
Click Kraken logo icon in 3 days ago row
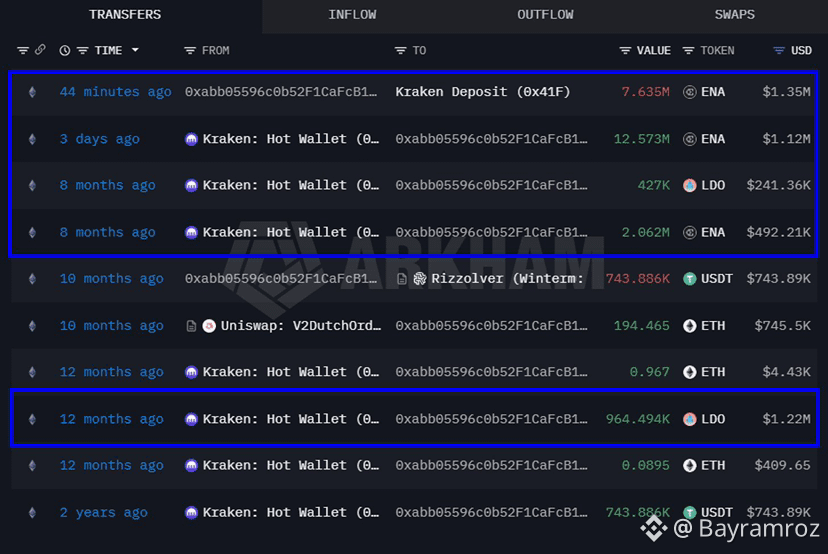[191, 139]
